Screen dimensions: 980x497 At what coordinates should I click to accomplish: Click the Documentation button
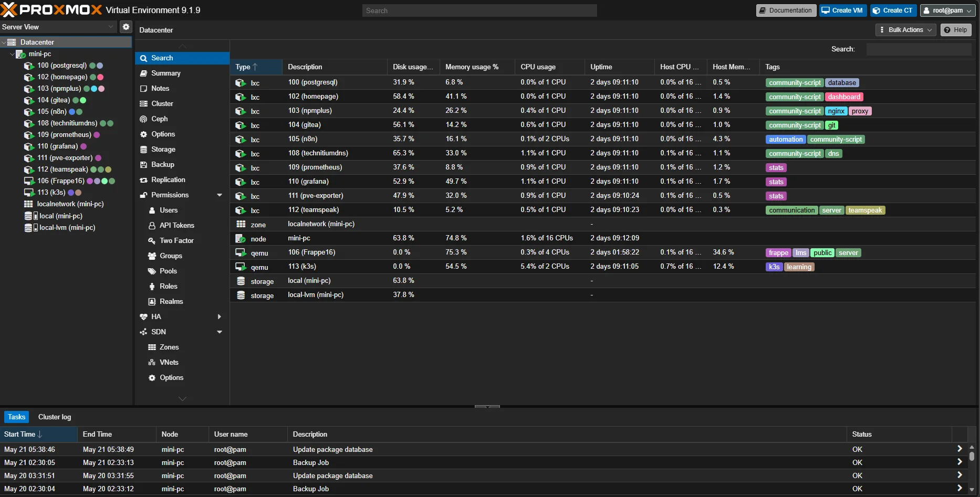pos(786,10)
